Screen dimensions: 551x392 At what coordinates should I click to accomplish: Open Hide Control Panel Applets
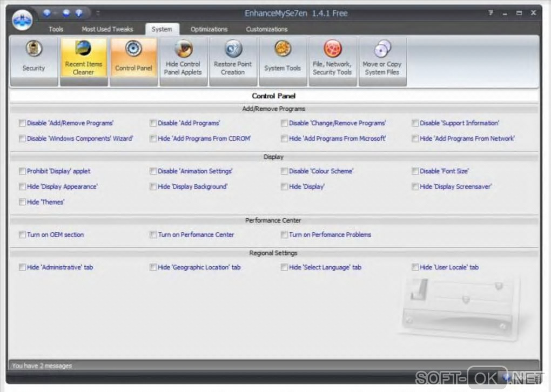coord(183,61)
